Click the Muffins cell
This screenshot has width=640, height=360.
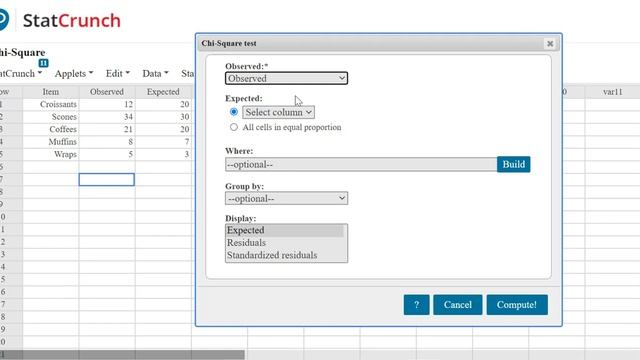tap(51, 142)
